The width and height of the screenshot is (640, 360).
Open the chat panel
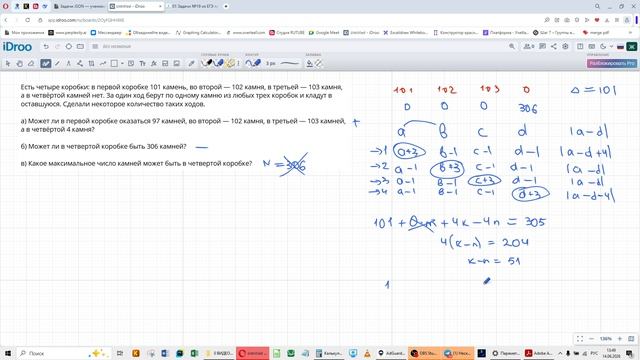(x=542, y=47)
